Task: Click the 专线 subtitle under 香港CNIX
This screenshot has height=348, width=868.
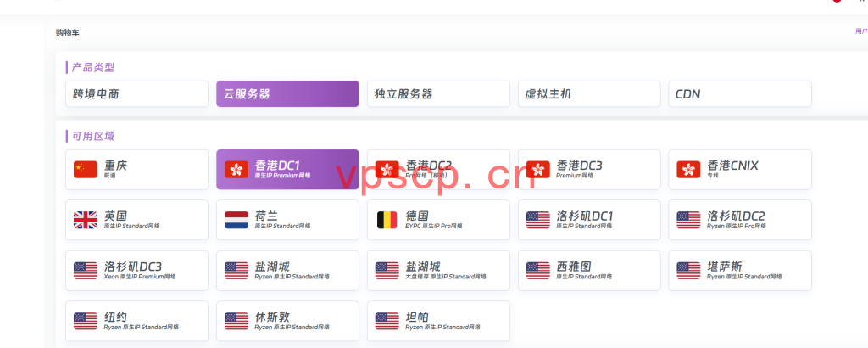Action: click(712, 175)
